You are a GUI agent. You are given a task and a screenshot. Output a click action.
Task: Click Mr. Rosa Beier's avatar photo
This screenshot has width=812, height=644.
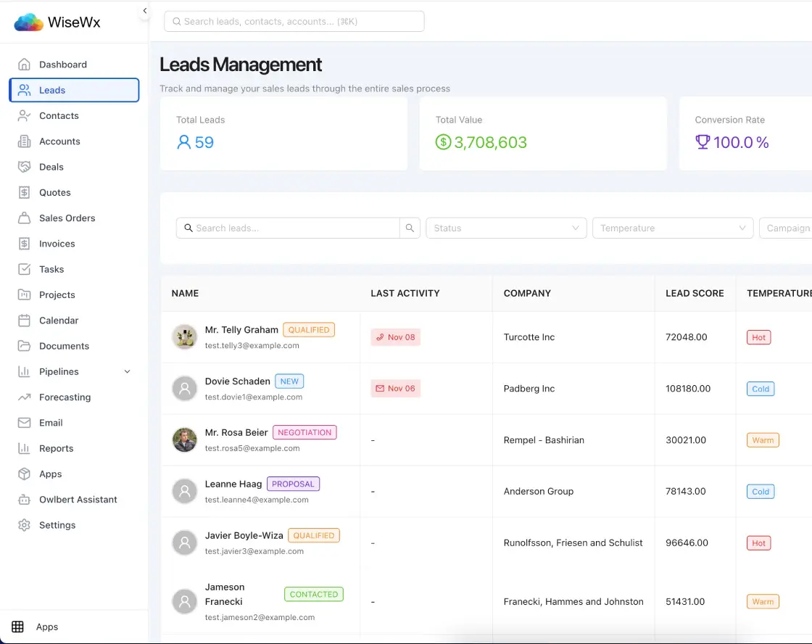click(x=184, y=439)
